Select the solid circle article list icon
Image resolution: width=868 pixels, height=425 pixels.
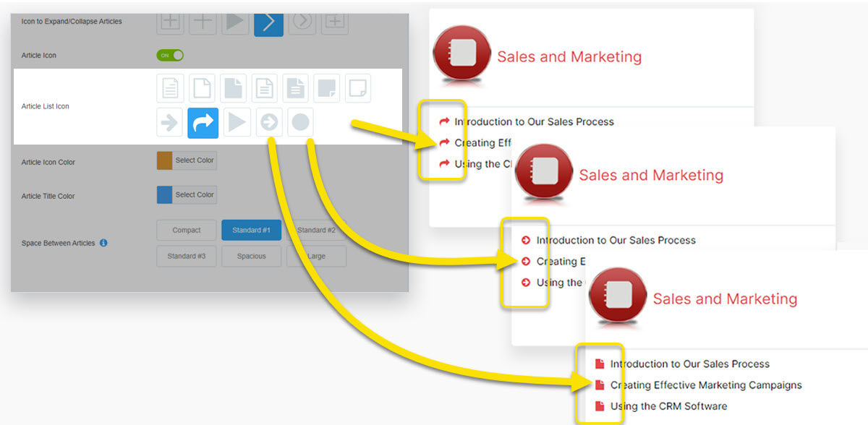(x=300, y=123)
